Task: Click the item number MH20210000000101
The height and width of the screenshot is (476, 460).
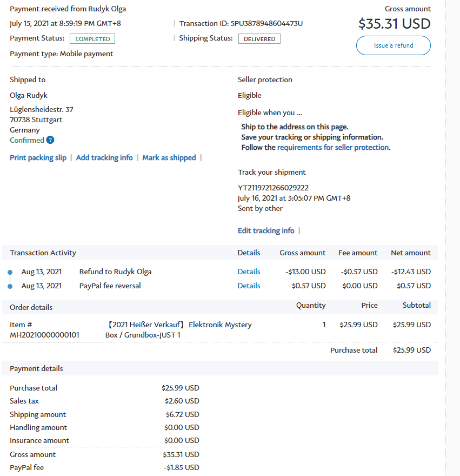Action: click(44, 335)
